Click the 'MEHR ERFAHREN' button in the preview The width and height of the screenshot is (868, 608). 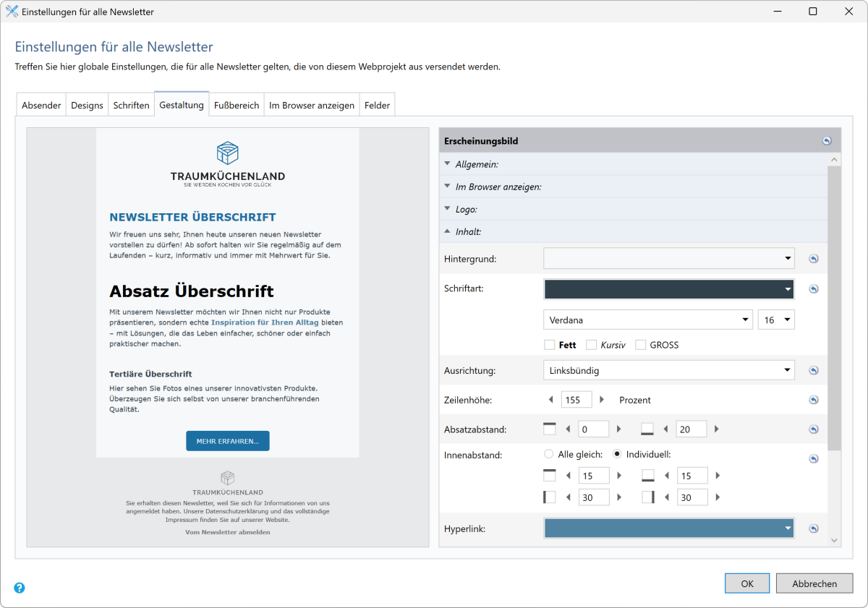click(x=227, y=440)
